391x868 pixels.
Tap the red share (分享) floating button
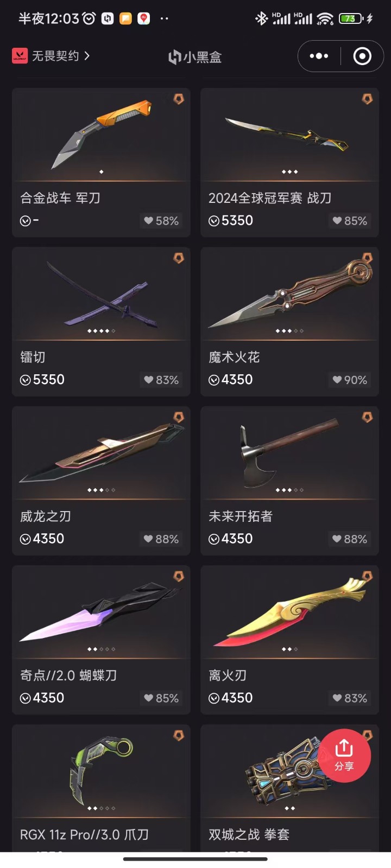pos(344,755)
